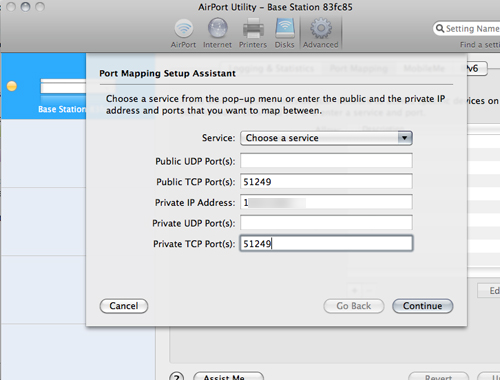Switch to the MobileMe tab
500x380 pixels.
424,69
